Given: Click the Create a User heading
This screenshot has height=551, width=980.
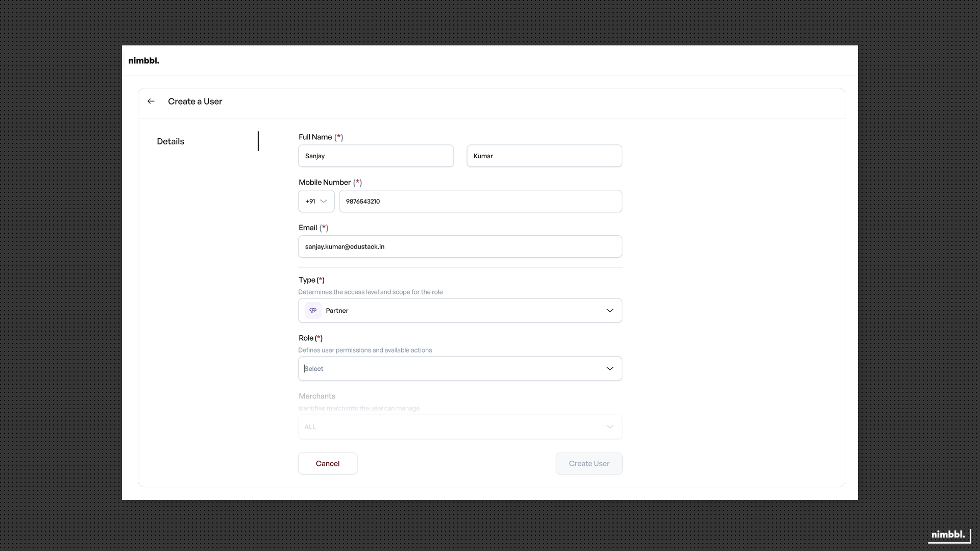Looking at the screenshot, I should 195,101.
